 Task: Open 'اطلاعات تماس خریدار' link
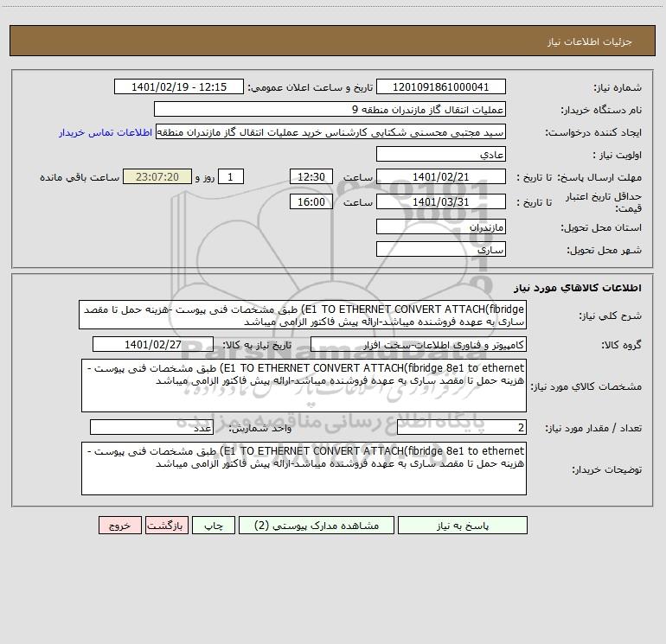(x=106, y=132)
